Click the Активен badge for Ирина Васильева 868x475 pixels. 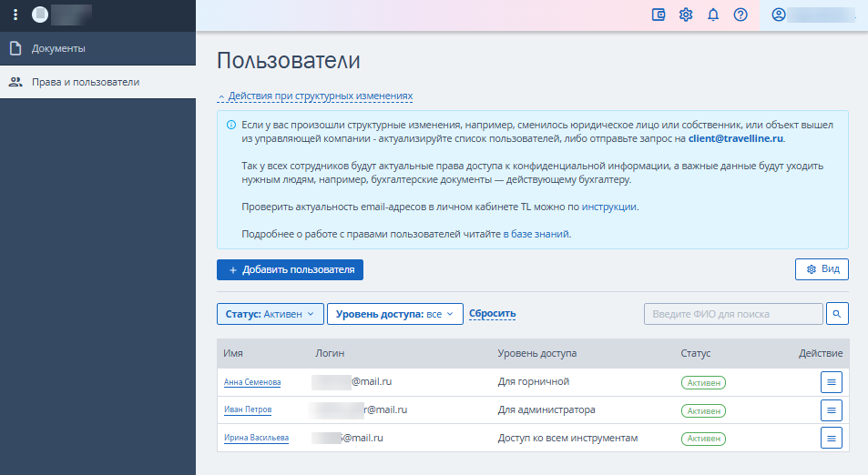click(703, 439)
